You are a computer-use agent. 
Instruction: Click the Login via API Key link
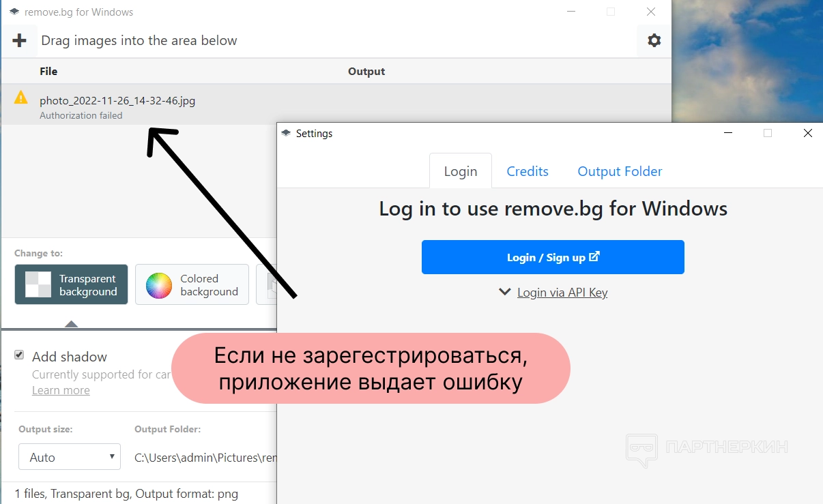coord(562,293)
